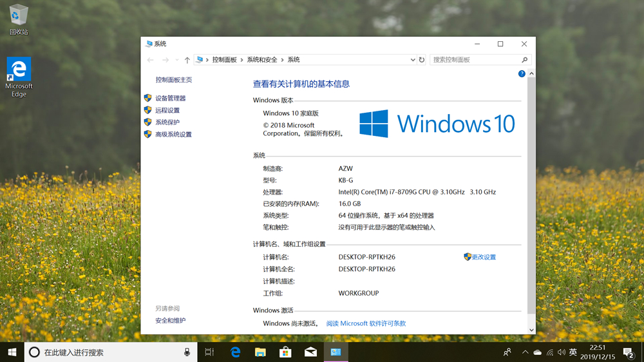Open 高级系统设置 link

173,135
